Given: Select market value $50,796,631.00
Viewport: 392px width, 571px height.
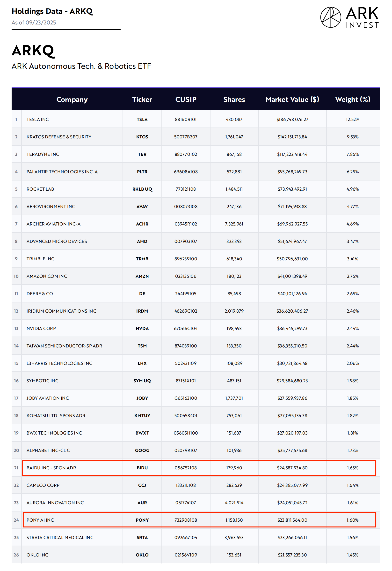Looking at the screenshot, I should click(x=292, y=259).
